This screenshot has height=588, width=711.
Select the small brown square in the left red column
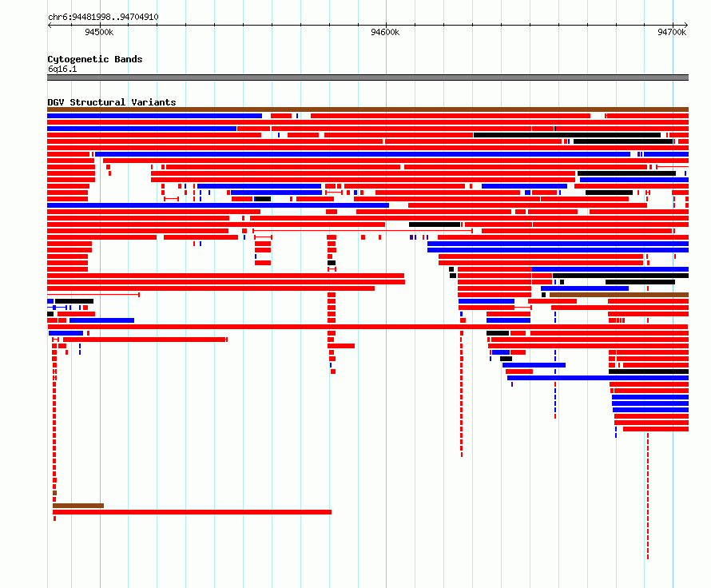[54, 493]
